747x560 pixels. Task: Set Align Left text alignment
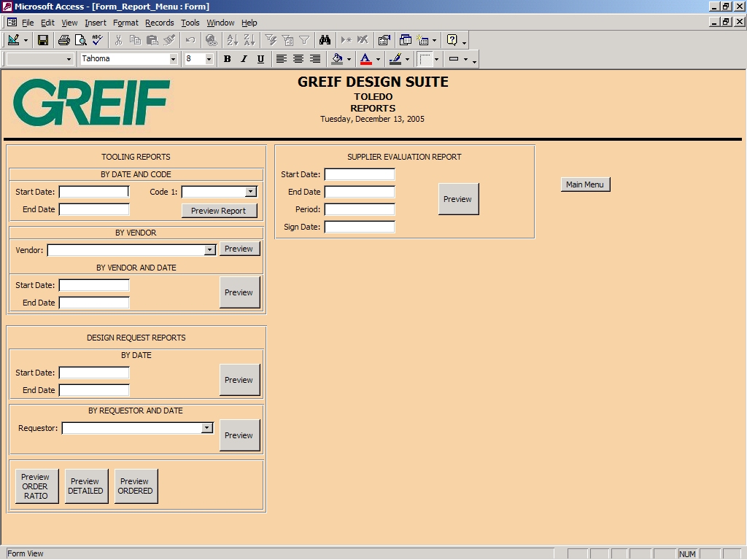click(x=282, y=59)
